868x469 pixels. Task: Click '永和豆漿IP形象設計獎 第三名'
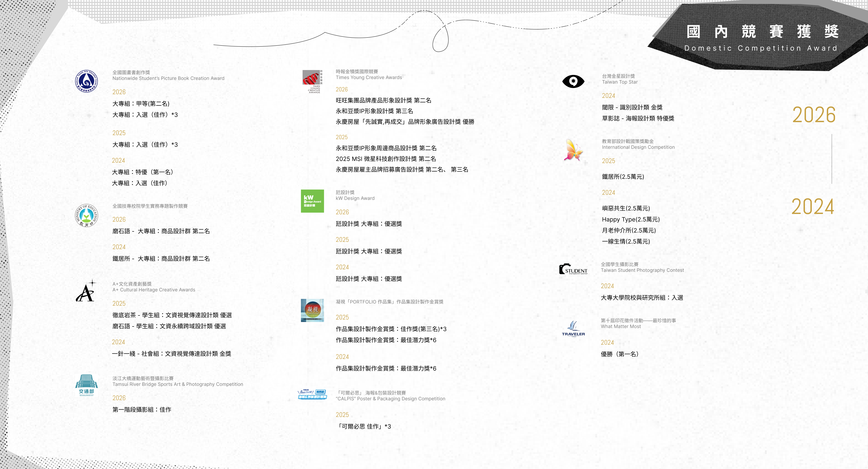(x=374, y=111)
